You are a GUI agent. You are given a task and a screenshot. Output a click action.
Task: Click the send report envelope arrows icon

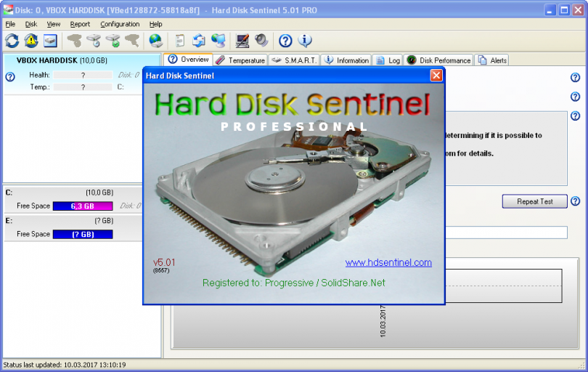[x=199, y=41]
